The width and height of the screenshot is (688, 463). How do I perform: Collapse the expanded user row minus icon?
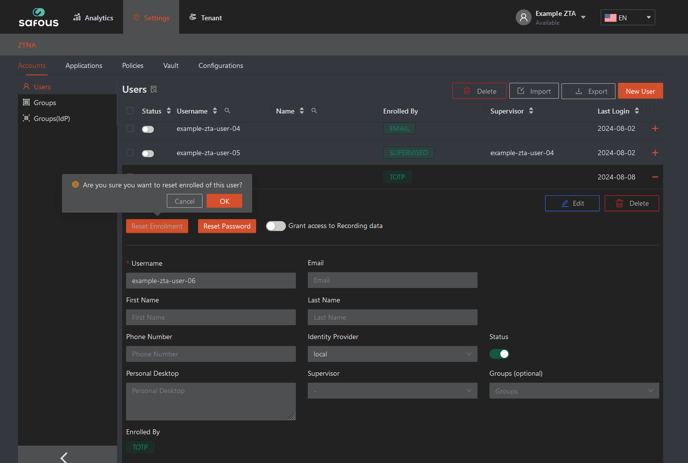click(655, 177)
